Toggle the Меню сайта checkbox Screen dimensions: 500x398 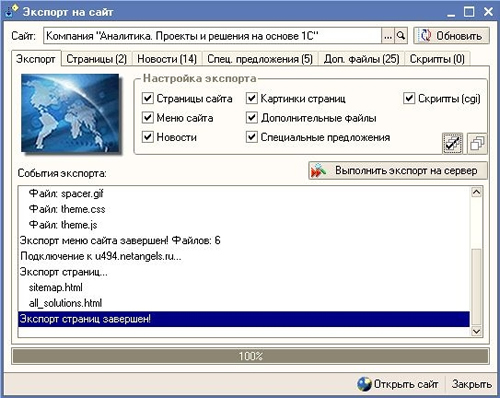tap(147, 118)
